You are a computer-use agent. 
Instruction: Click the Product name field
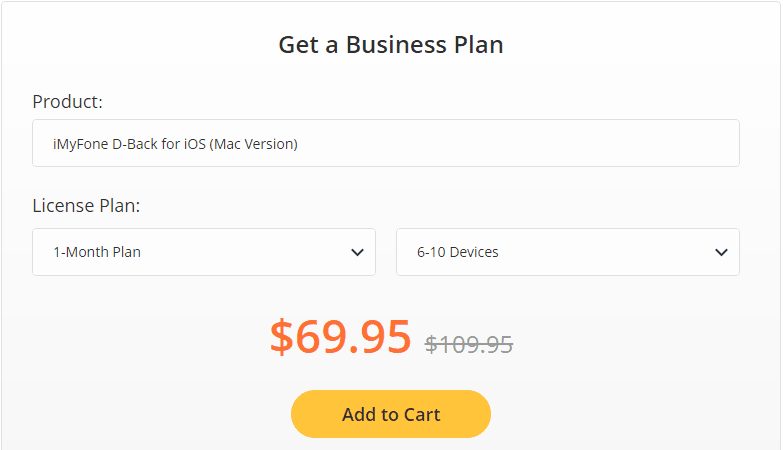pyautogui.click(x=386, y=144)
